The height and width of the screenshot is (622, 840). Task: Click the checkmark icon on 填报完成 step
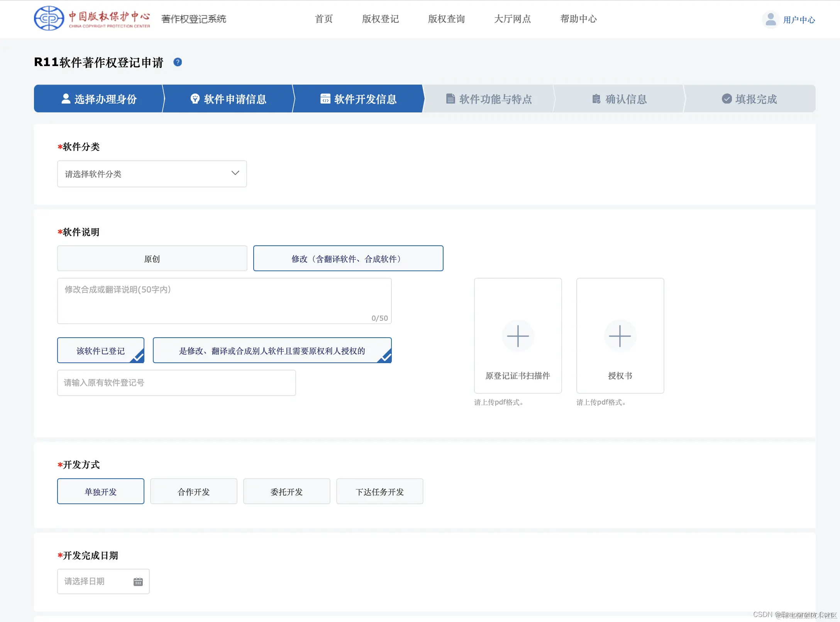tap(726, 99)
